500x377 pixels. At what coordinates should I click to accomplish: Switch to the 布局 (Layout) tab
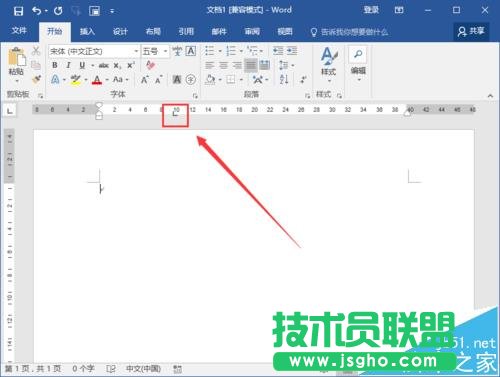[153, 32]
